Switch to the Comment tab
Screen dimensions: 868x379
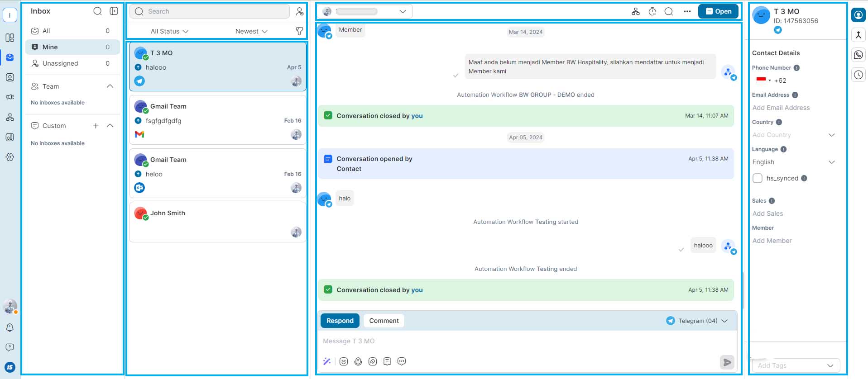(x=384, y=321)
